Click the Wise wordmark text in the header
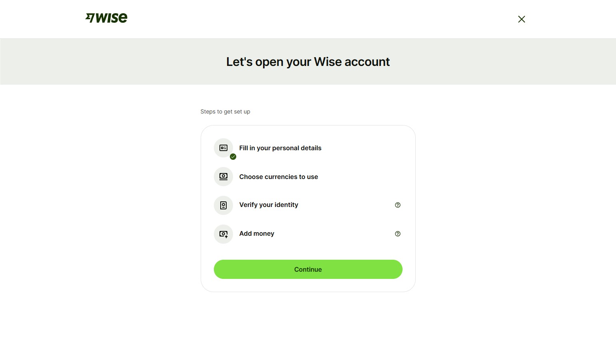This screenshot has width=616, height=364. [112, 18]
